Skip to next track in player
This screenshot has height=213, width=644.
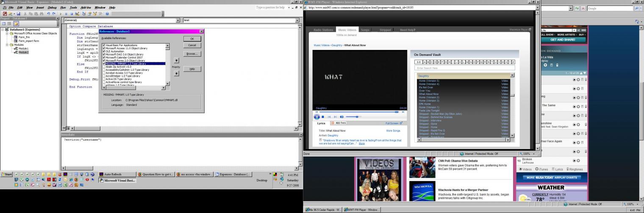pos(336,116)
